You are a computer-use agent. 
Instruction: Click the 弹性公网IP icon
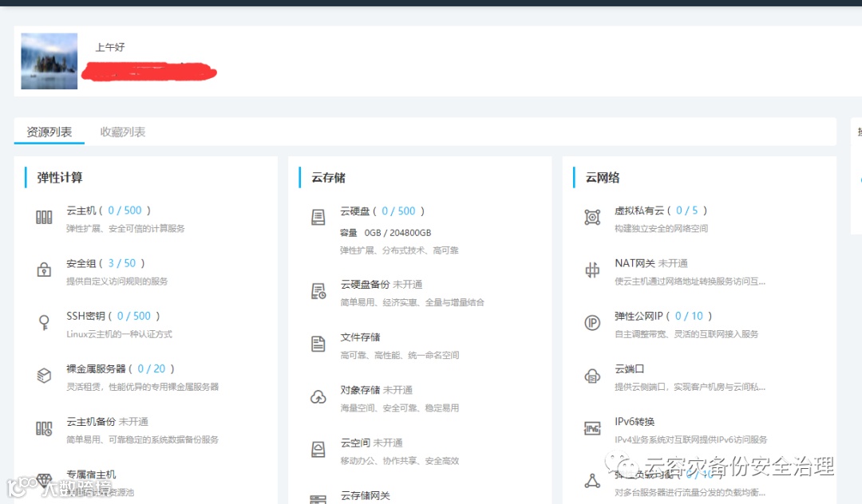[592, 323]
